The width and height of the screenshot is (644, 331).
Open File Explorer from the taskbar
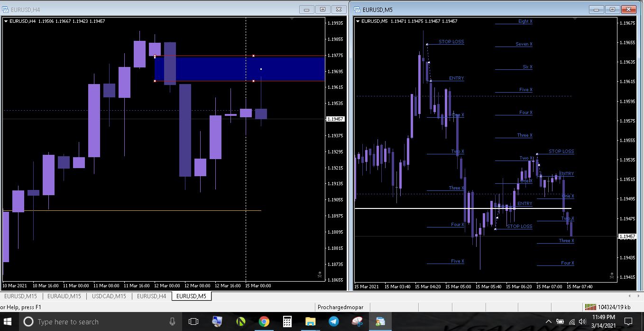click(310, 322)
